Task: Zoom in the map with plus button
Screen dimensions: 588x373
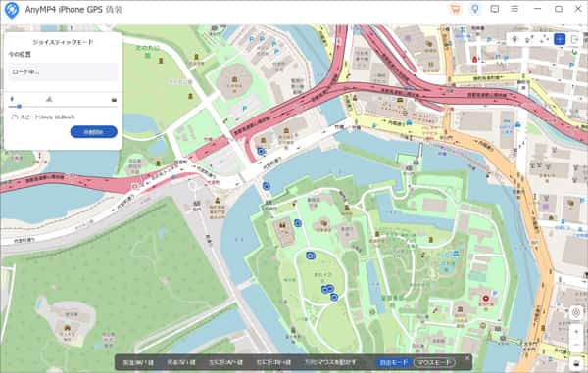Action: click(x=576, y=332)
